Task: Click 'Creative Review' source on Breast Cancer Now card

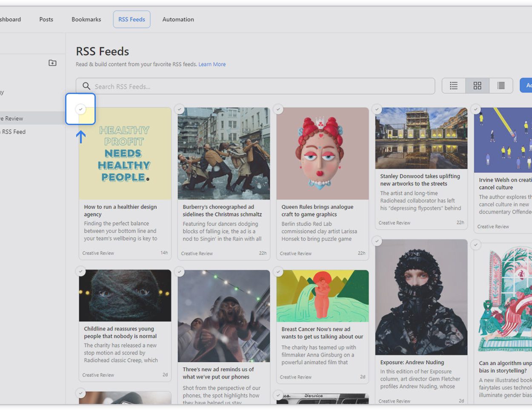Action: coord(295,377)
